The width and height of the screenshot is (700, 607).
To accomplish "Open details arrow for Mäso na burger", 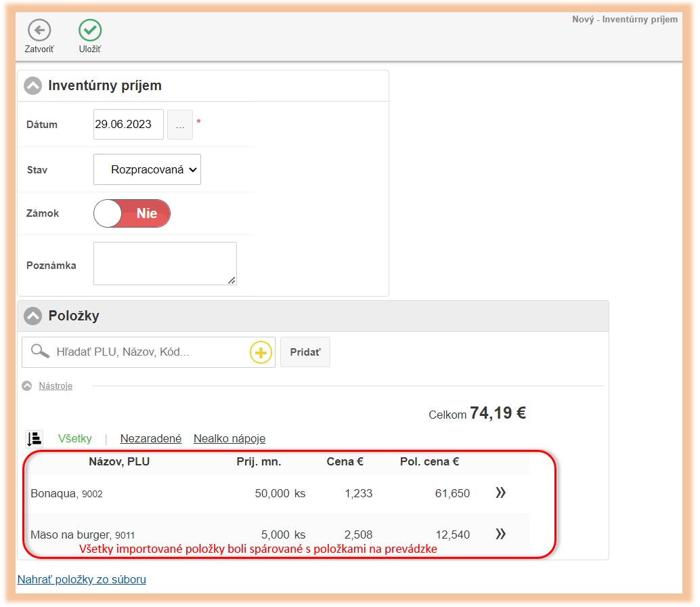I will pyautogui.click(x=500, y=534).
